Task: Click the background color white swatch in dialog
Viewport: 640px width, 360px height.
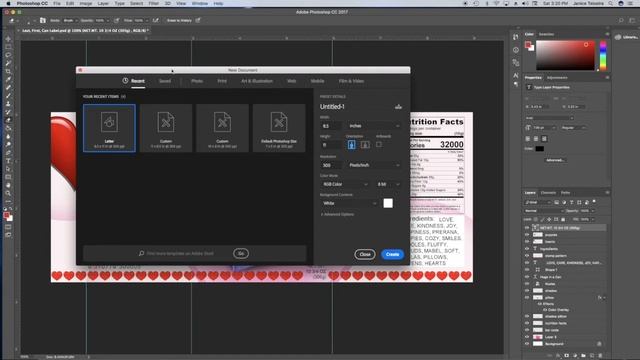Action: tap(388, 203)
